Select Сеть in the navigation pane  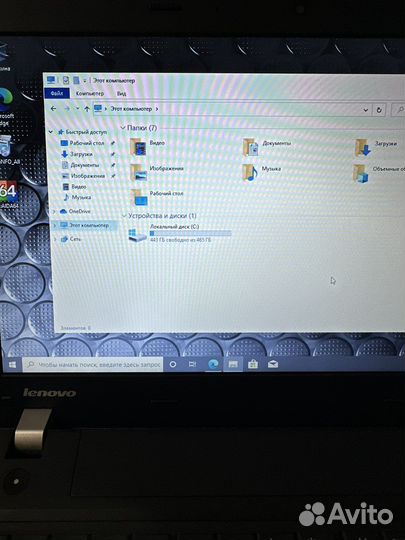click(75, 239)
